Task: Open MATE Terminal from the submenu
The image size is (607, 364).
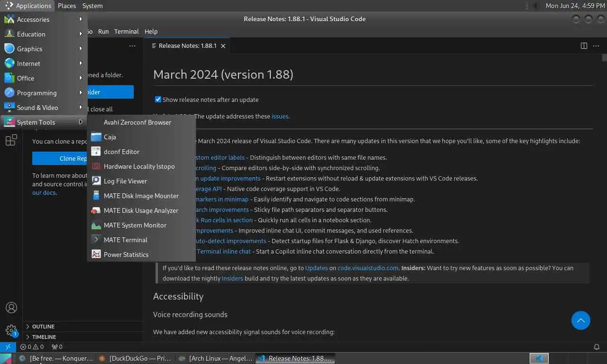Action: click(x=141, y=240)
